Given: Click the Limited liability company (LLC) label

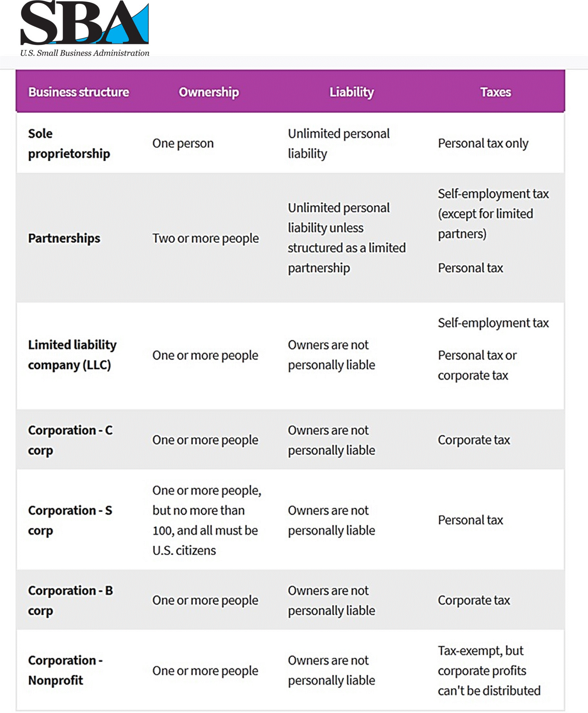Looking at the screenshot, I should [x=73, y=355].
